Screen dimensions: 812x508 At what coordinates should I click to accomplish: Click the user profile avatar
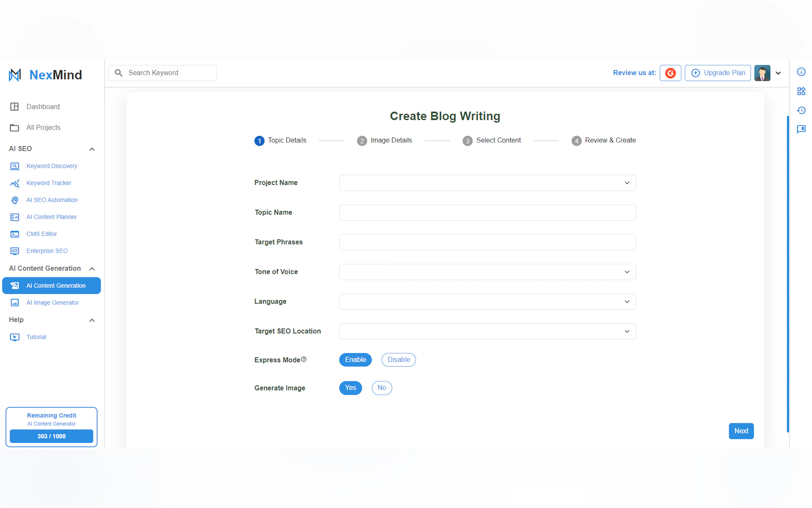(x=762, y=73)
